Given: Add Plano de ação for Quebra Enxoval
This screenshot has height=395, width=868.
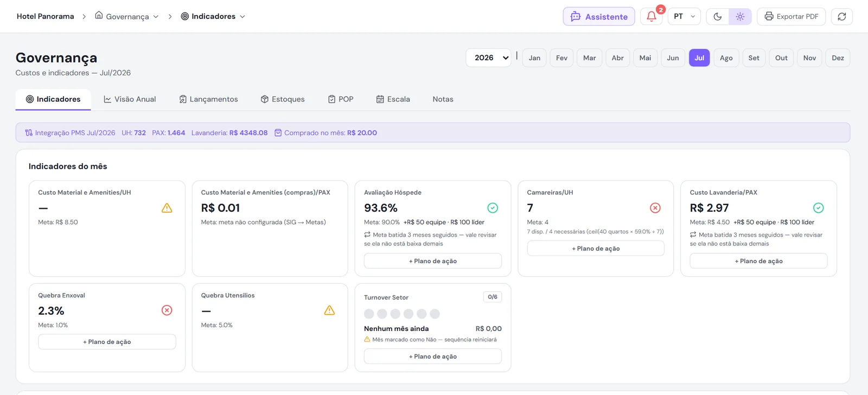Looking at the screenshot, I should click(107, 342).
